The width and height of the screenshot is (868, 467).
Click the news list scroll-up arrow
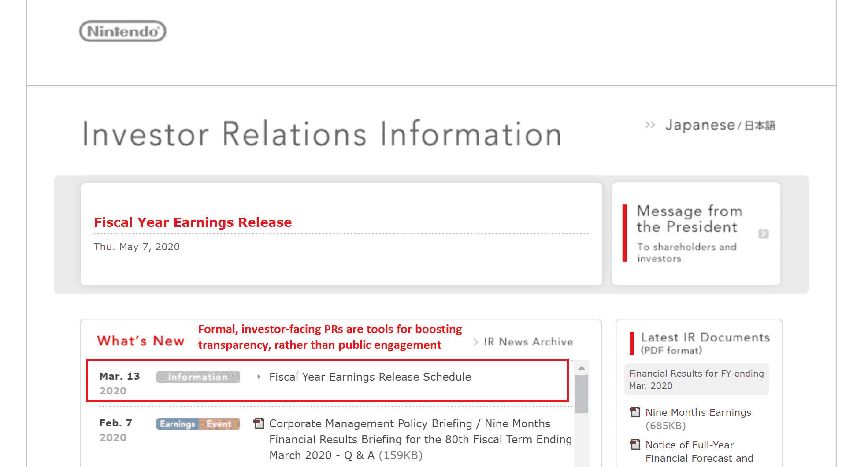pyautogui.click(x=582, y=367)
